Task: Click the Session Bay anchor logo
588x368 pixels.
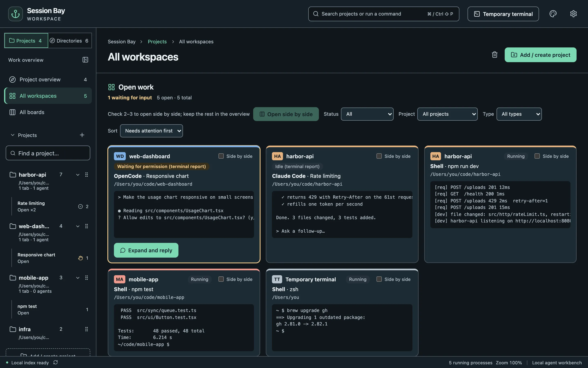Action: 16,14
